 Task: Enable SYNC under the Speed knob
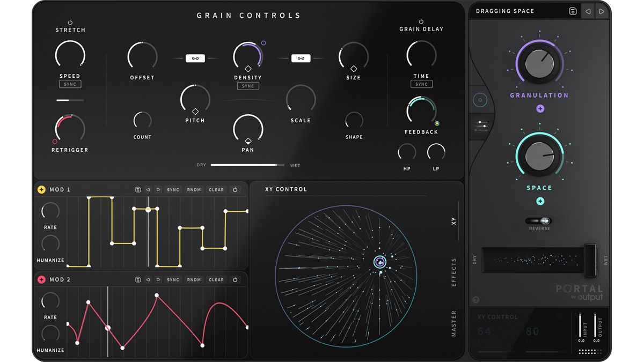[x=70, y=84]
